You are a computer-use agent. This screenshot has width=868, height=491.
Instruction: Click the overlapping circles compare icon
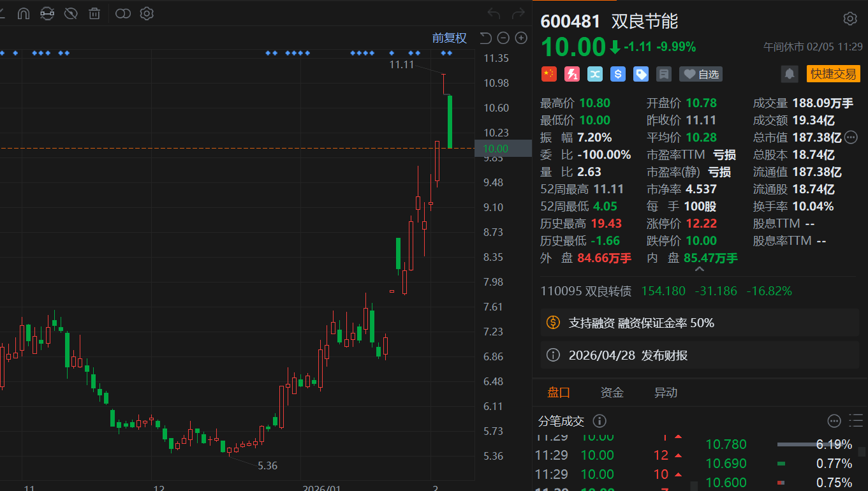[x=123, y=13]
